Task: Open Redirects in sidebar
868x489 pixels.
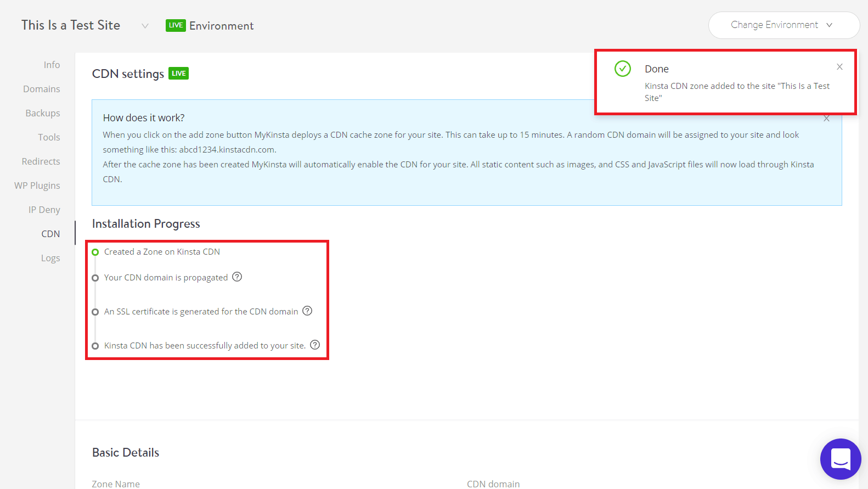Action: click(41, 161)
